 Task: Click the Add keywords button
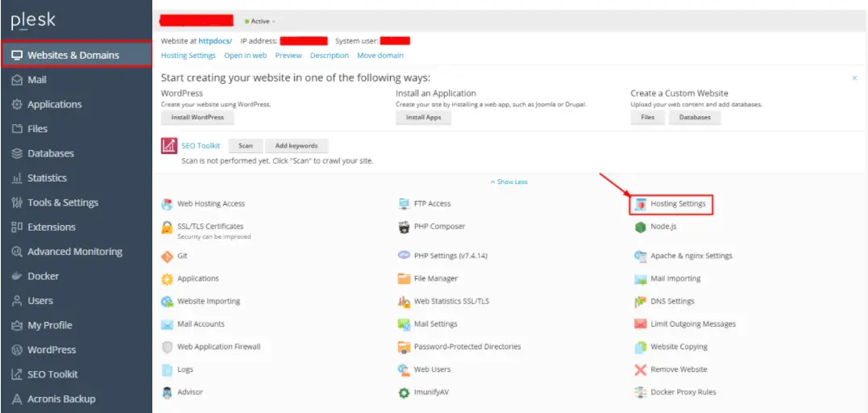[x=297, y=146]
